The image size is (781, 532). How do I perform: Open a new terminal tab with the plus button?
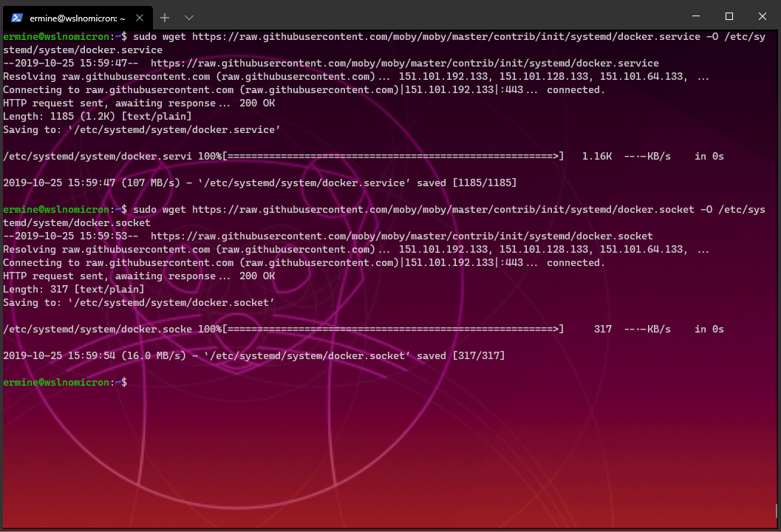(x=164, y=17)
